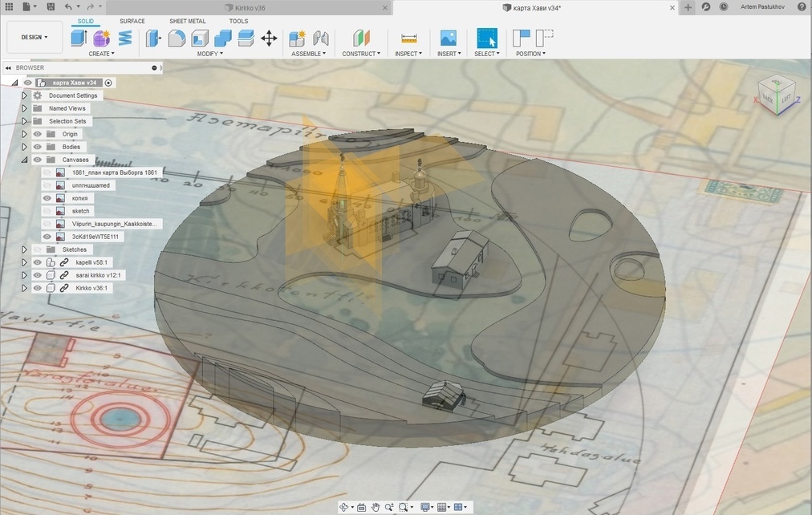The width and height of the screenshot is (812, 515).
Task: Click the Move/Copy arrows icon
Action: tap(269, 38)
